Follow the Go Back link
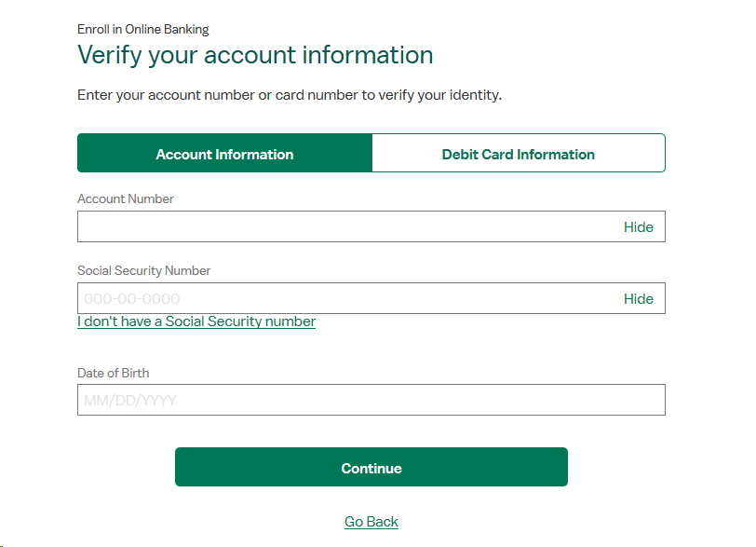 (x=371, y=522)
